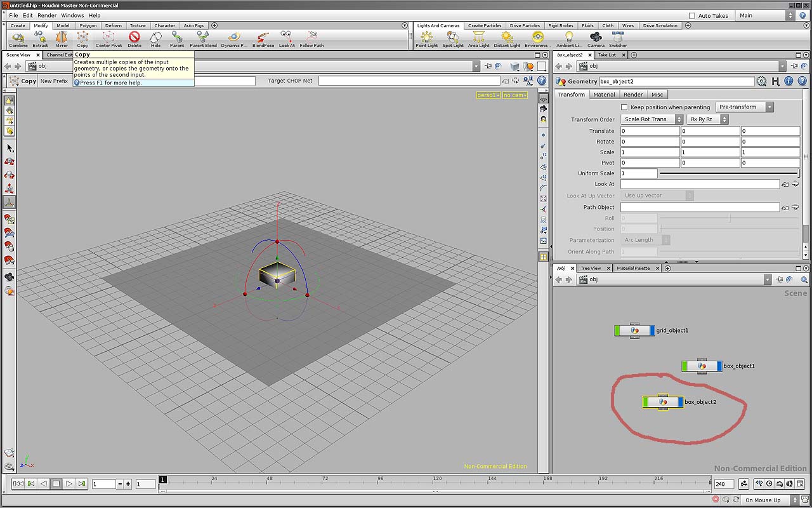This screenshot has height=508, width=812.
Task: Click the Switcher shelf tool
Action: point(618,39)
